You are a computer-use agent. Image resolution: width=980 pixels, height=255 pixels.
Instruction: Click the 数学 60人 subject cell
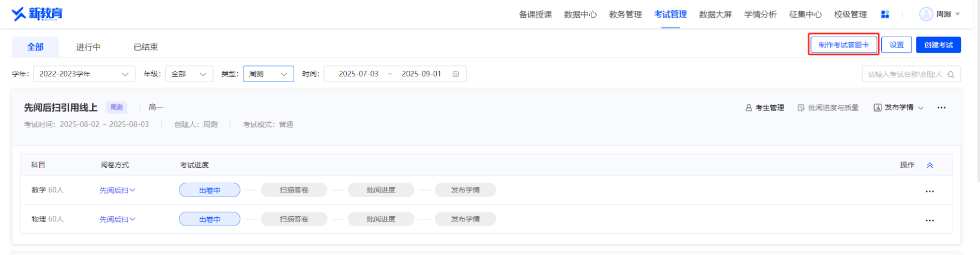point(48,190)
